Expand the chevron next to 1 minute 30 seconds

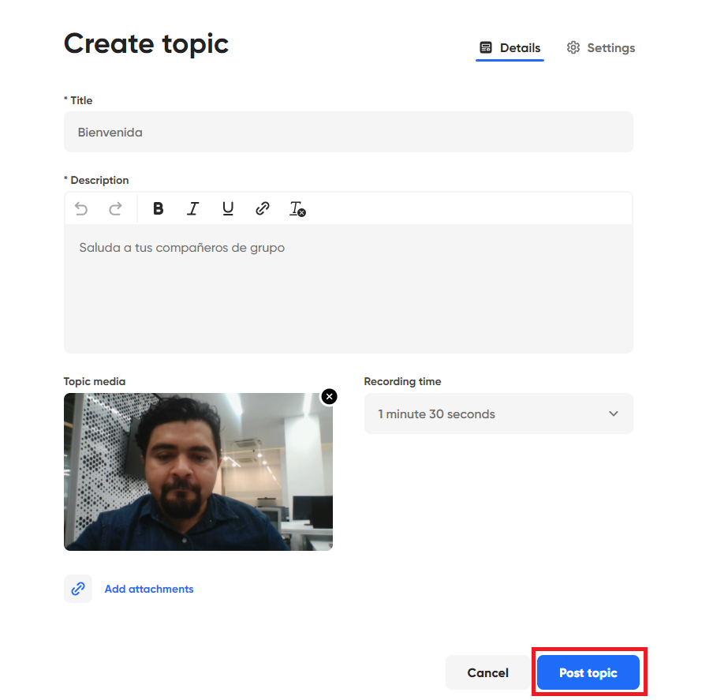point(614,414)
